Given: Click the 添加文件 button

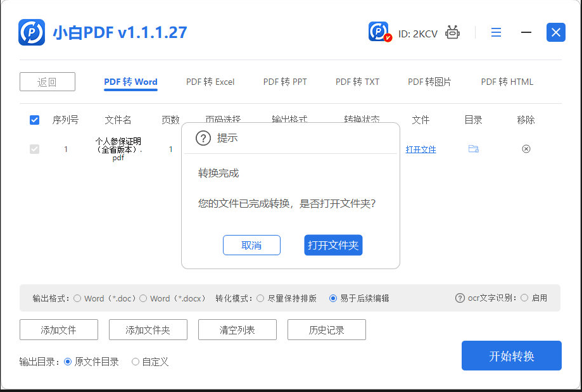Looking at the screenshot, I should (59, 330).
